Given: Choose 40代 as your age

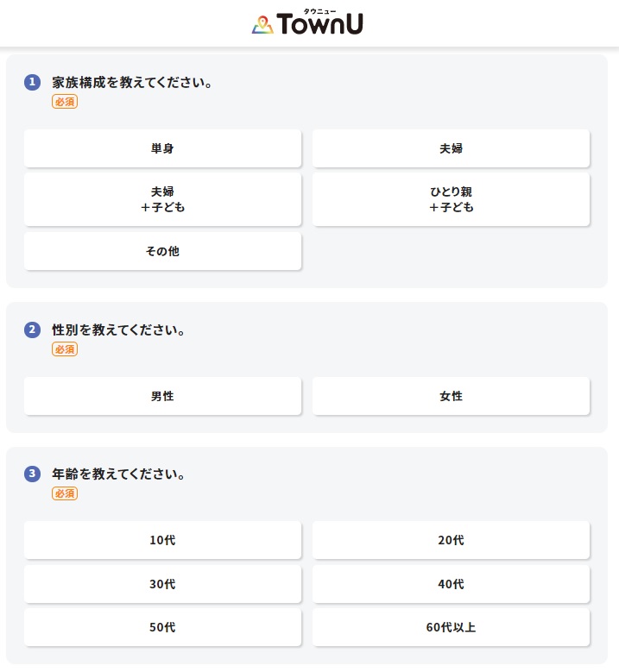Looking at the screenshot, I should (x=451, y=584).
